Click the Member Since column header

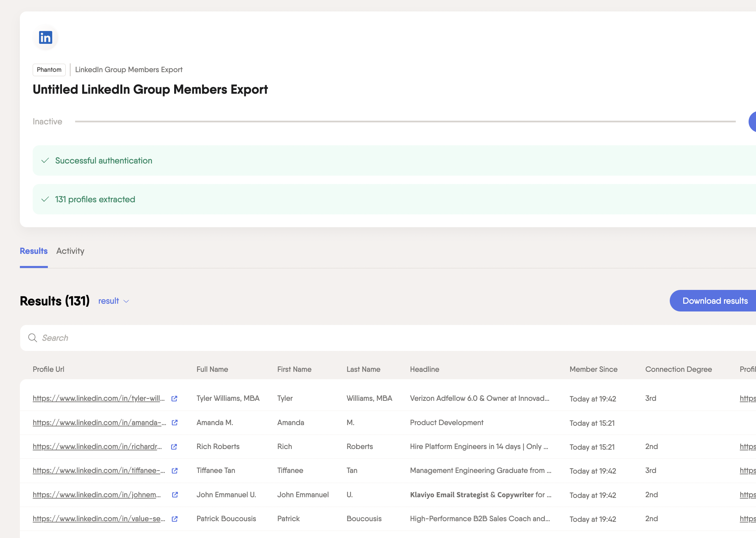[x=593, y=369]
